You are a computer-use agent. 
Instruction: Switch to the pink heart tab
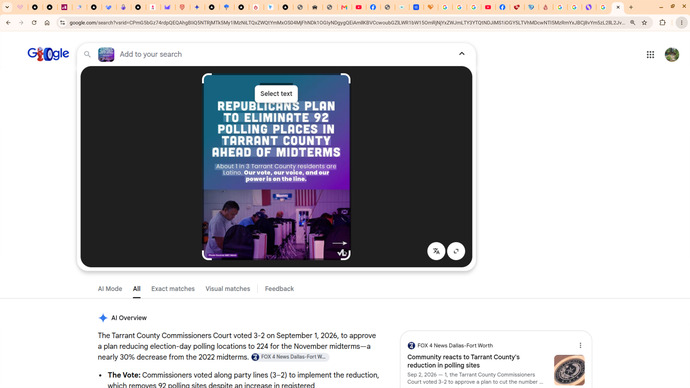click(20, 7)
